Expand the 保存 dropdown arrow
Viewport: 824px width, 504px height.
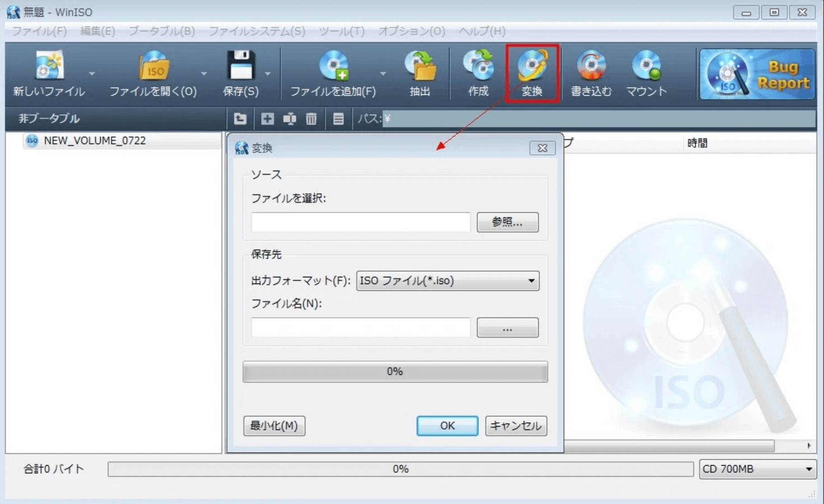pos(267,73)
